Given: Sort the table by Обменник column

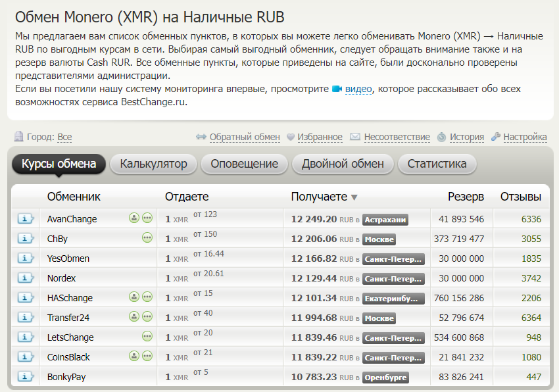Looking at the screenshot, I should (x=74, y=197).
